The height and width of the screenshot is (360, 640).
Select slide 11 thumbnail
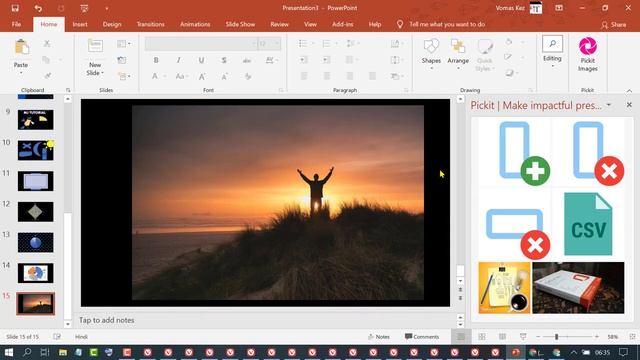(36, 181)
